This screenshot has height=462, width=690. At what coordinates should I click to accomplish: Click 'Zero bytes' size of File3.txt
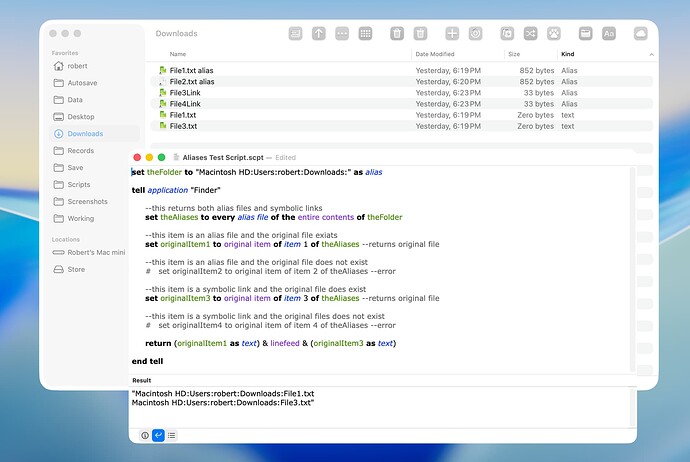point(536,126)
